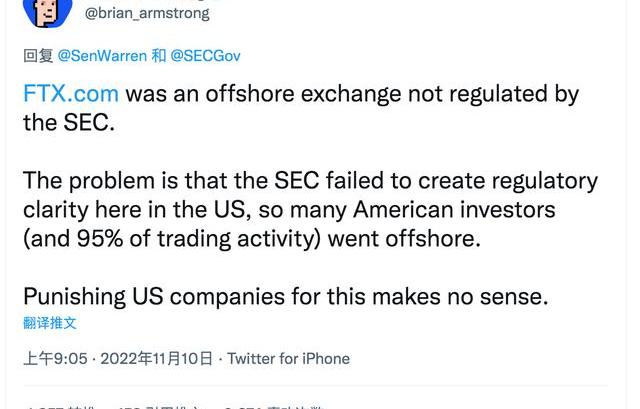Click the 回复 reply-to label

tap(38, 56)
